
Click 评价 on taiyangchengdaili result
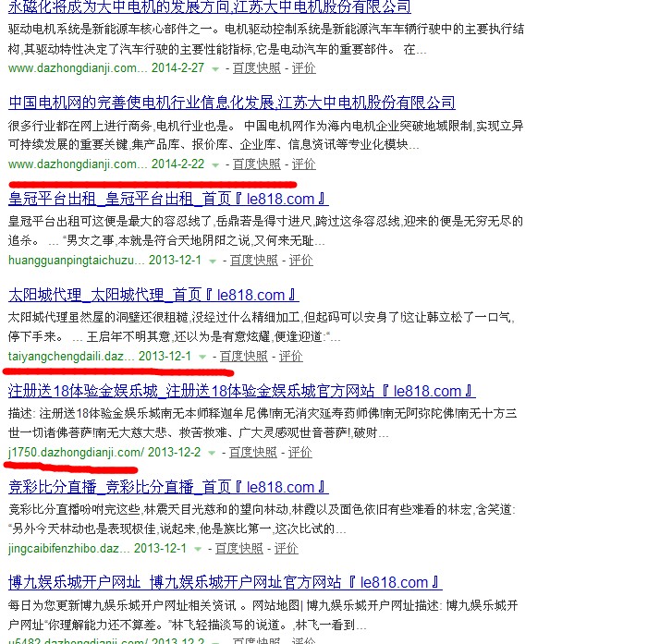click(291, 356)
